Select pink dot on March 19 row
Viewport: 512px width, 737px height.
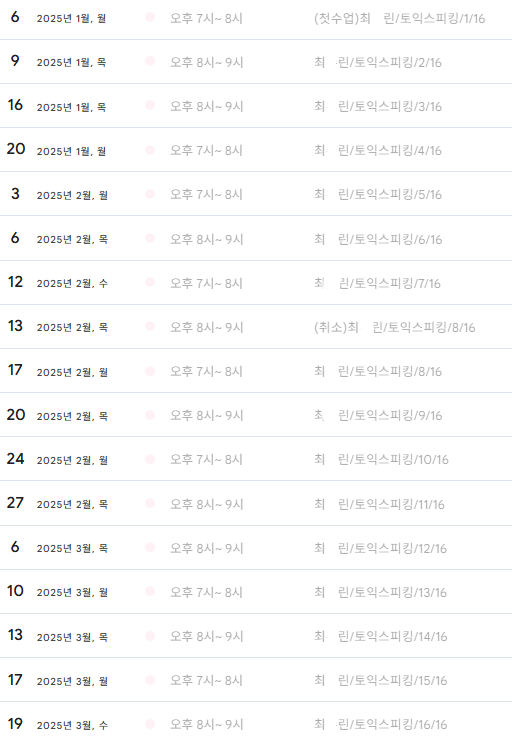[150, 724]
